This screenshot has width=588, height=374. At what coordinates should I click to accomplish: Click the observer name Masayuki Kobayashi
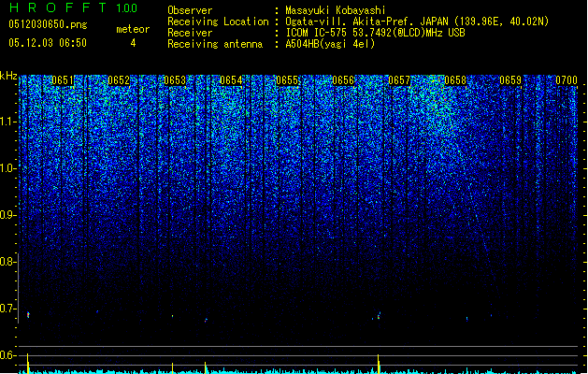[x=336, y=10]
